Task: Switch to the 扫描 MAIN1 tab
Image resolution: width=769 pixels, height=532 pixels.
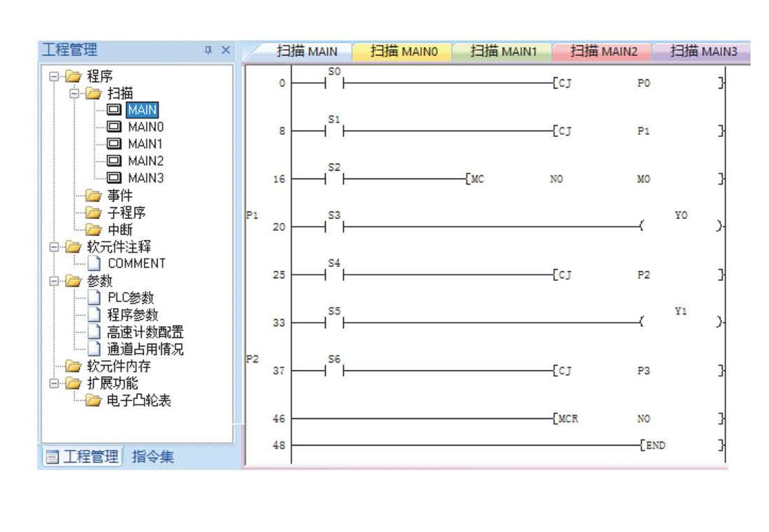Action: [502, 51]
